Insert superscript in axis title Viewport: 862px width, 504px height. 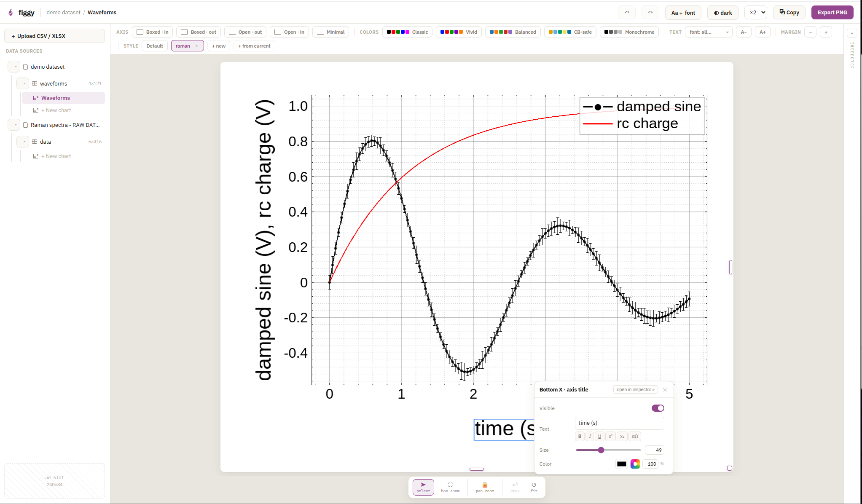[610, 436]
